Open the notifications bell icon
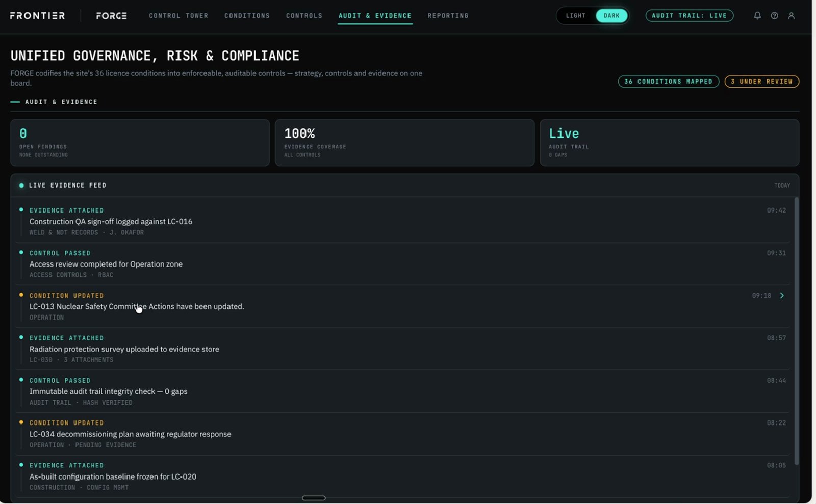816x504 pixels. [x=757, y=16]
